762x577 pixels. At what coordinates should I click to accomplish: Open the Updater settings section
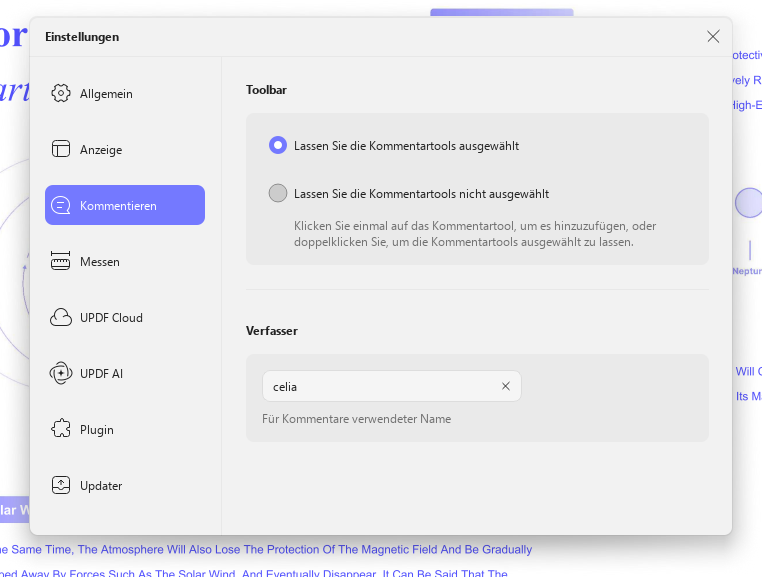click(x=125, y=485)
